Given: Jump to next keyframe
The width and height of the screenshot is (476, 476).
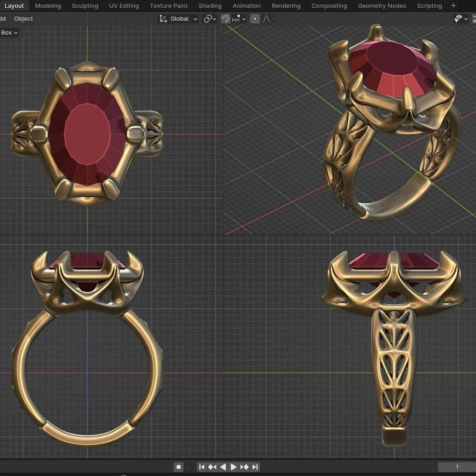Looking at the screenshot, I should pyautogui.click(x=244, y=467).
